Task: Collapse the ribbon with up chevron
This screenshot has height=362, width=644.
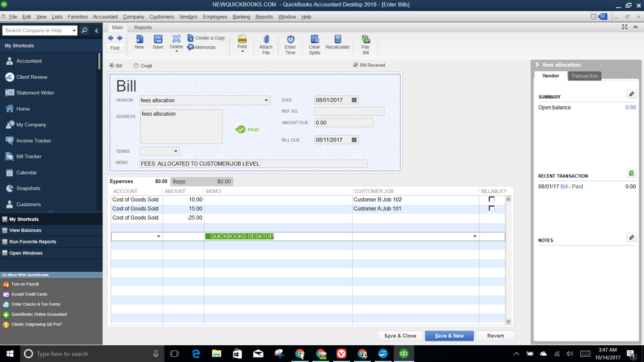Action: [636, 27]
